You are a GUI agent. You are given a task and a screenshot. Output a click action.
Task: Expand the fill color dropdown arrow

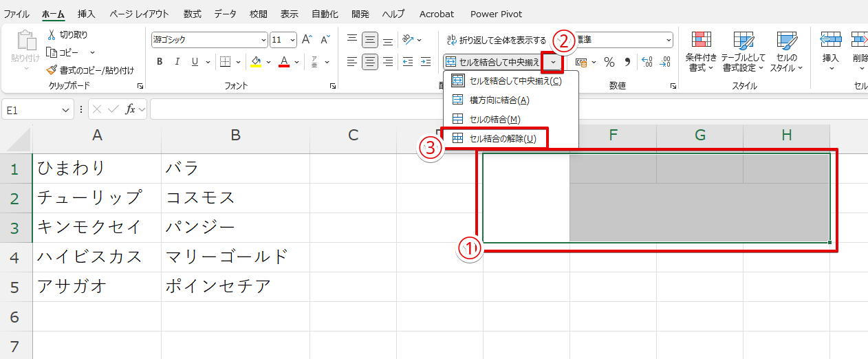tap(268, 62)
